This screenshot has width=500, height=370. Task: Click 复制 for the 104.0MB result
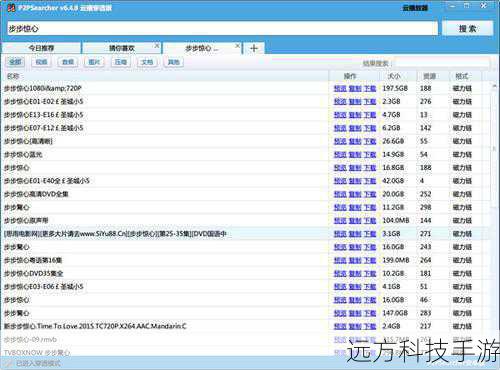355,220
